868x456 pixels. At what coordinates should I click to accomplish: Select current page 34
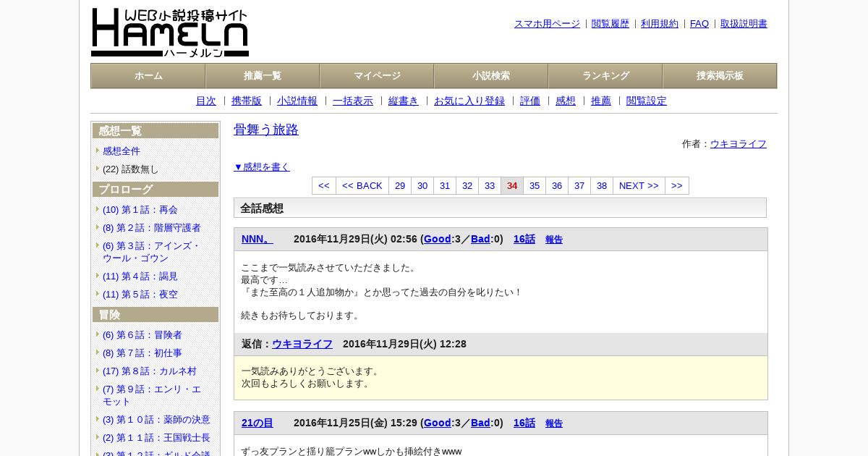click(x=512, y=185)
